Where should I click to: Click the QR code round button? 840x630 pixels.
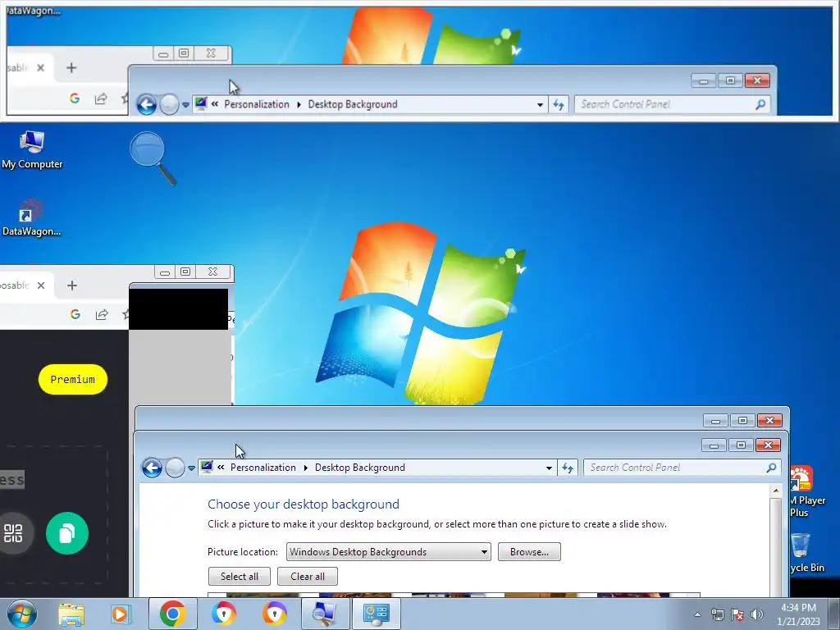tap(13, 533)
